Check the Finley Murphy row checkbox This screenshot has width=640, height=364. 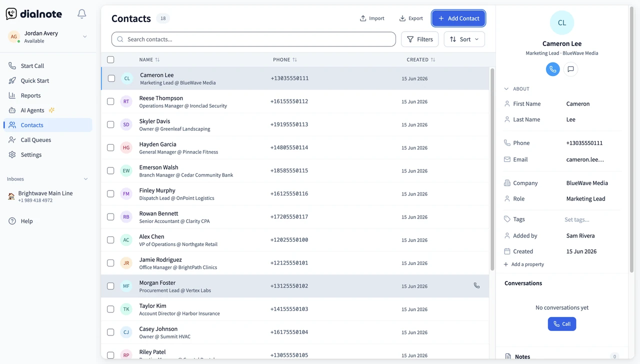[x=110, y=193]
